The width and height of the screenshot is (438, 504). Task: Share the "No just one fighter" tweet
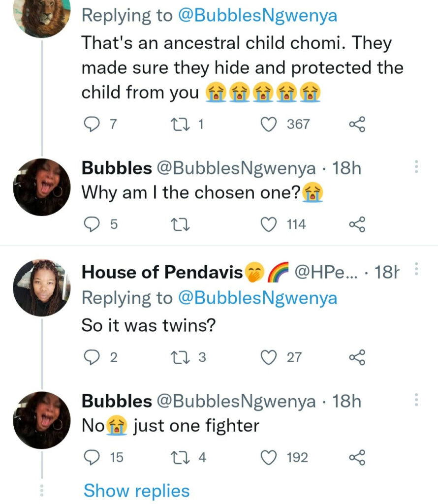click(357, 458)
